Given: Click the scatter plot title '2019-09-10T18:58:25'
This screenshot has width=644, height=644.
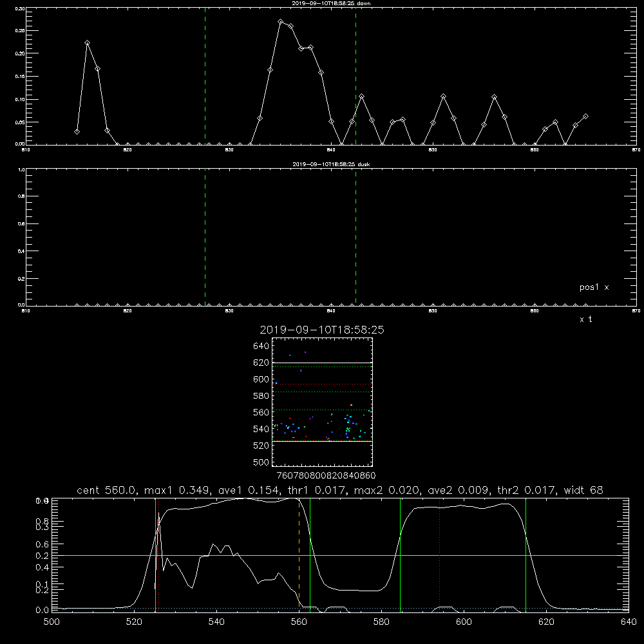Looking at the screenshot, I should click(322, 330).
